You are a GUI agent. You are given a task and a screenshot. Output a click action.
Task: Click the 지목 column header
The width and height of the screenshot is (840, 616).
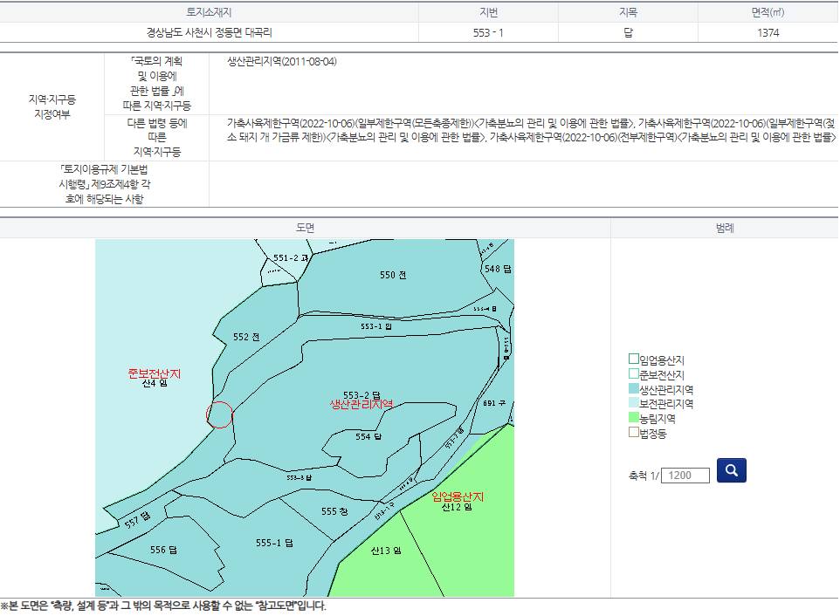(x=629, y=11)
